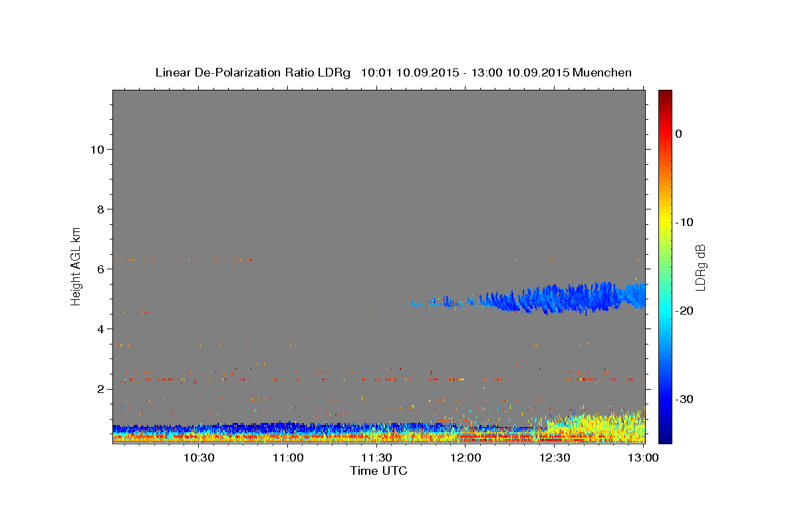Click the plot title 'Linear De-Polarization Ratio LDRg'
Image resolution: width=798 pixels, height=532 pixels.
click(x=252, y=72)
